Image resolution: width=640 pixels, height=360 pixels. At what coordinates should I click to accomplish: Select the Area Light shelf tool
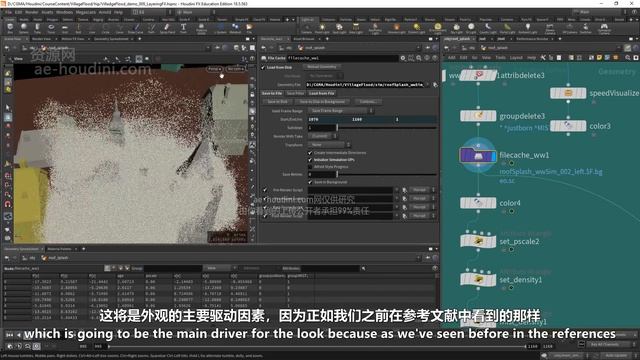[356, 28]
